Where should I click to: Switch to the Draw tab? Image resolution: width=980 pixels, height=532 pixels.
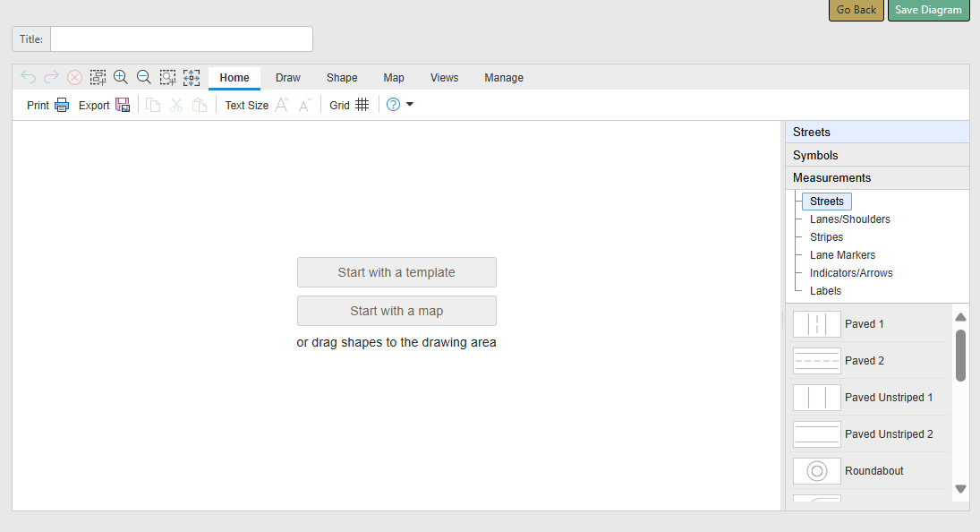pyautogui.click(x=288, y=78)
